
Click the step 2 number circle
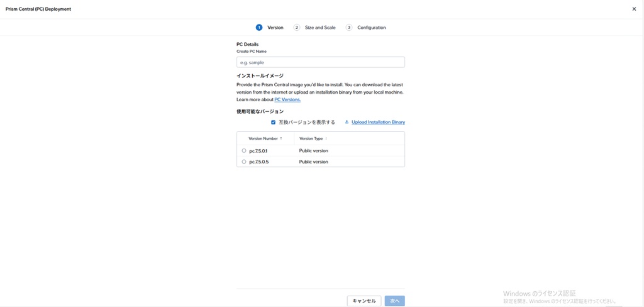[297, 28]
